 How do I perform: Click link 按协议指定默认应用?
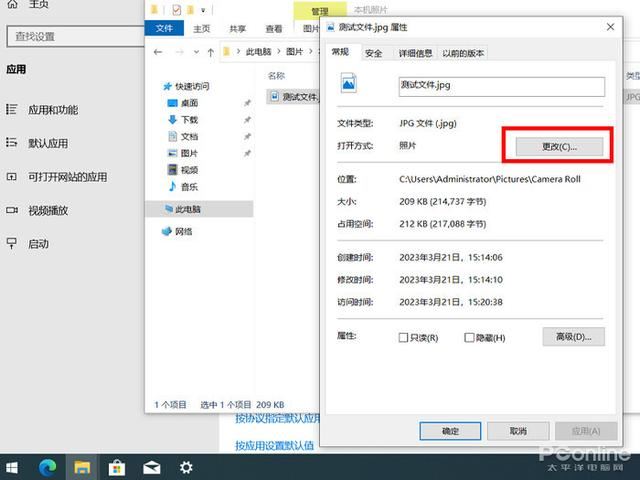pos(278,419)
